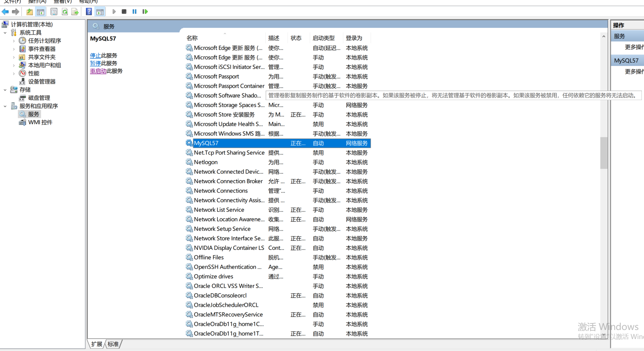Collapse the 存储 tree node

[x=5, y=90]
